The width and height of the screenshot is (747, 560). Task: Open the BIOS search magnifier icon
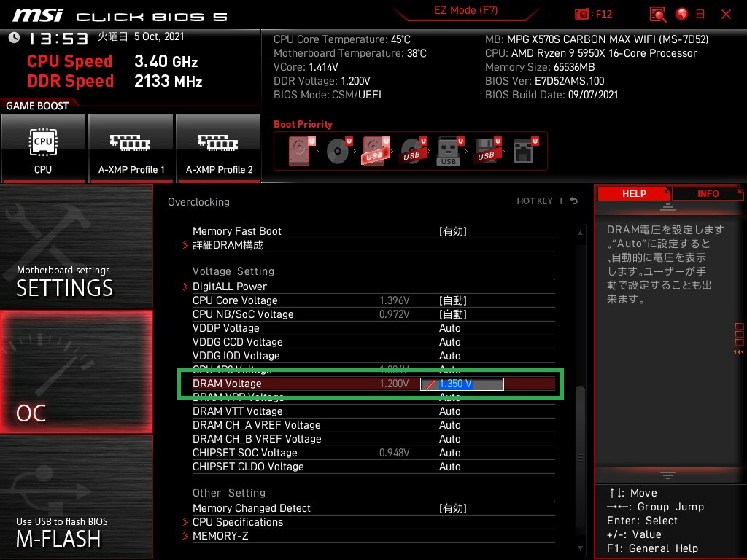click(657, 15)
